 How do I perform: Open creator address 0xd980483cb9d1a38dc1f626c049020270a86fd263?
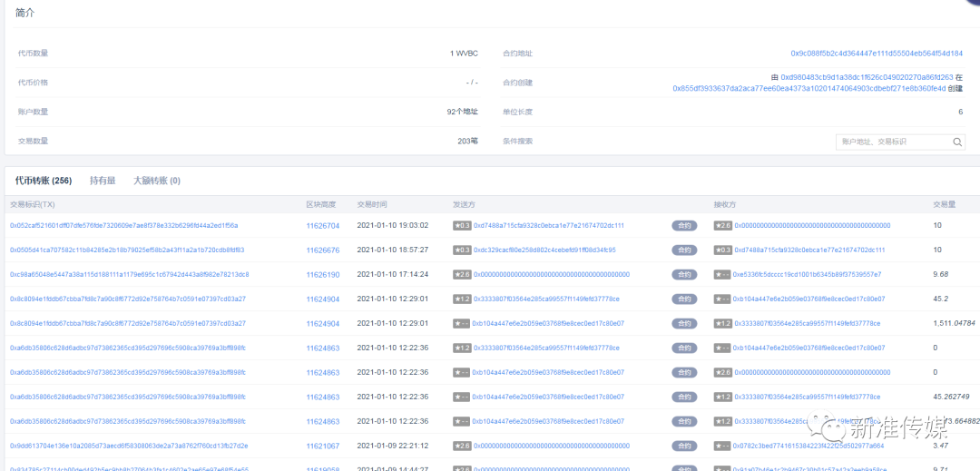867,77
